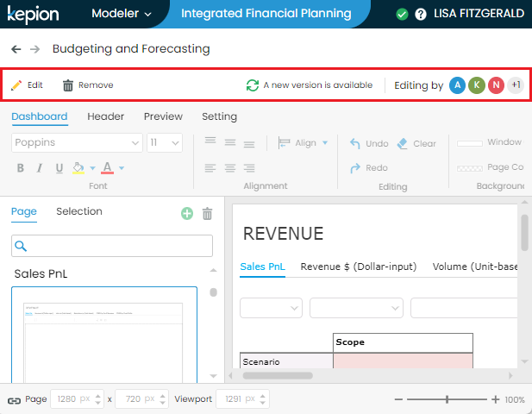532x414 pixels.
Task: Zoom out with the minus button
Action: pos(398,399)
